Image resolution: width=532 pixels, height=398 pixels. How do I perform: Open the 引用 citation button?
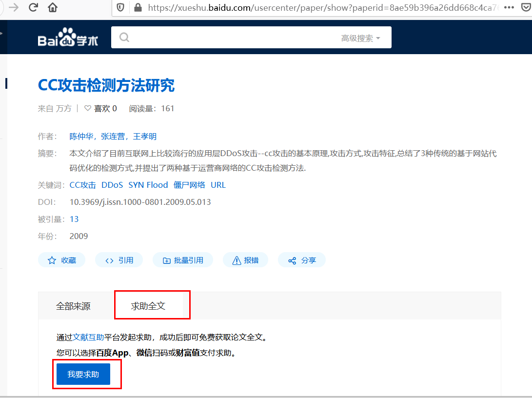(119, 260)
